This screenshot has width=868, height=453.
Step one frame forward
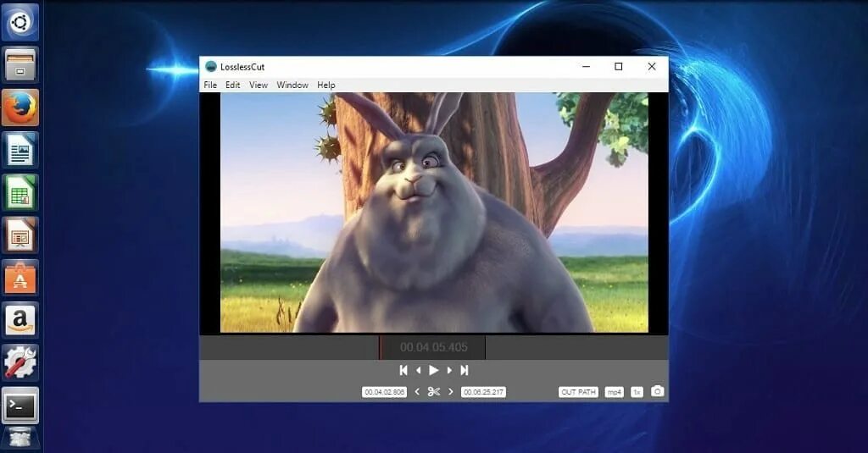click(x=449, y=370)
